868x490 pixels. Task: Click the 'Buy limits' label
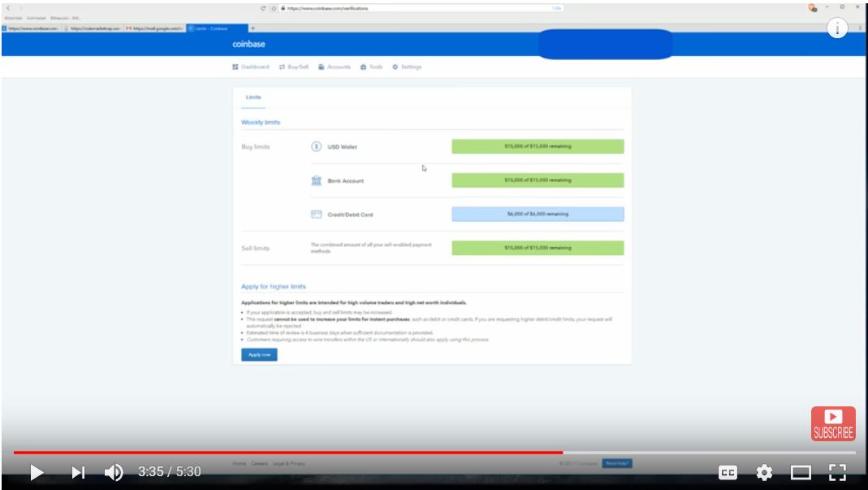pyautogui.click(x=256, y=147)
